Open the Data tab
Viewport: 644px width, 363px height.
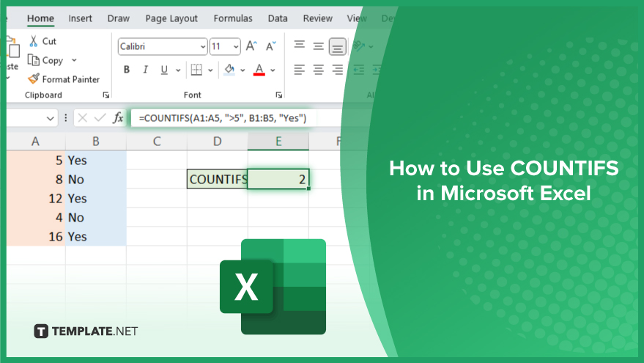(x=278, y=18)
